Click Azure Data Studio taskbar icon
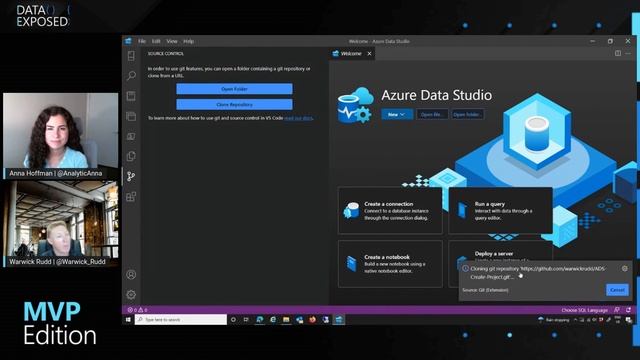The image size is (640, 360). 339,320
